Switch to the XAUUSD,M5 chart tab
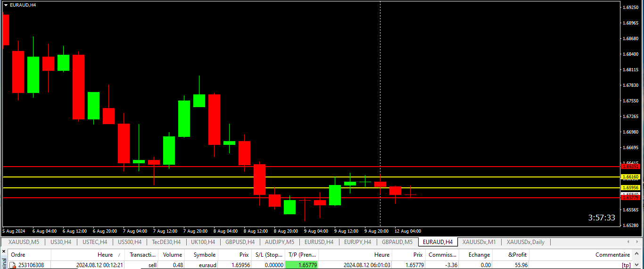This screenshot has height=269, width=644. pos(23,242)
